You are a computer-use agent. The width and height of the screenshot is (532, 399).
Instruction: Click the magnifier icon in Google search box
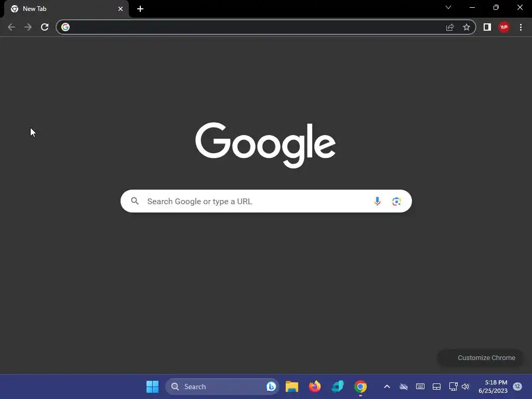(135, 201)
